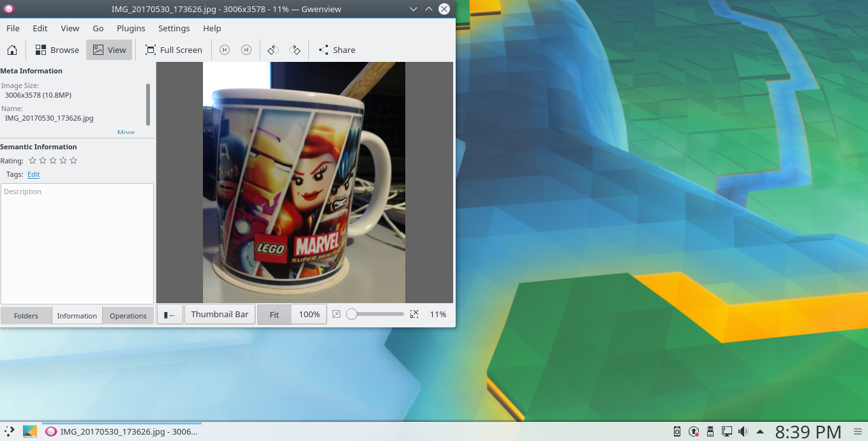Open software updates tray icon
Image resolution: width=868 pixels, height=441 pixels.
694,431
